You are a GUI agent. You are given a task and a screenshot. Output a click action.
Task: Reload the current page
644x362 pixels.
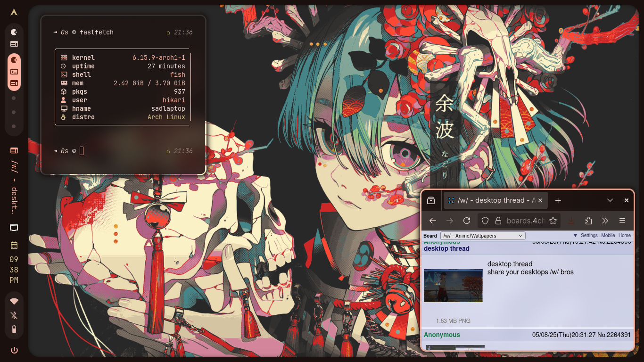[467, 221]
